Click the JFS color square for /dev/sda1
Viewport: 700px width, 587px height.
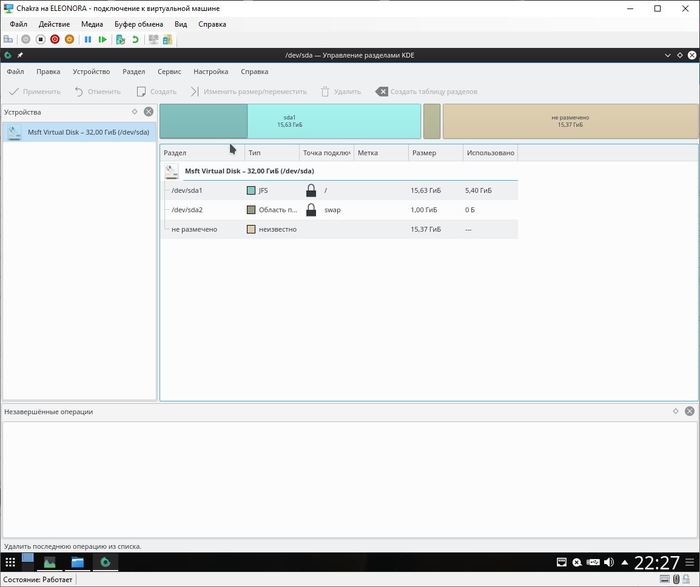coord(251,190)
